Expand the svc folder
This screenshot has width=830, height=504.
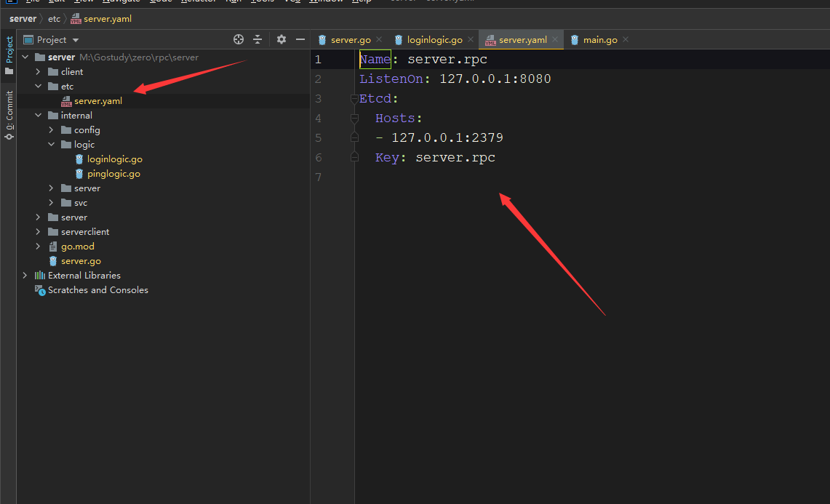(52, 203)
